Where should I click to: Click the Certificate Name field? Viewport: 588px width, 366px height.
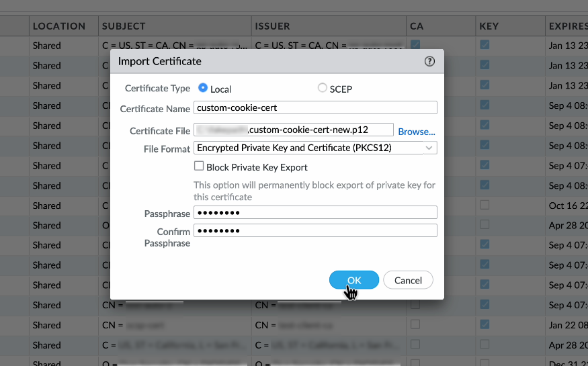coord(315,107)
